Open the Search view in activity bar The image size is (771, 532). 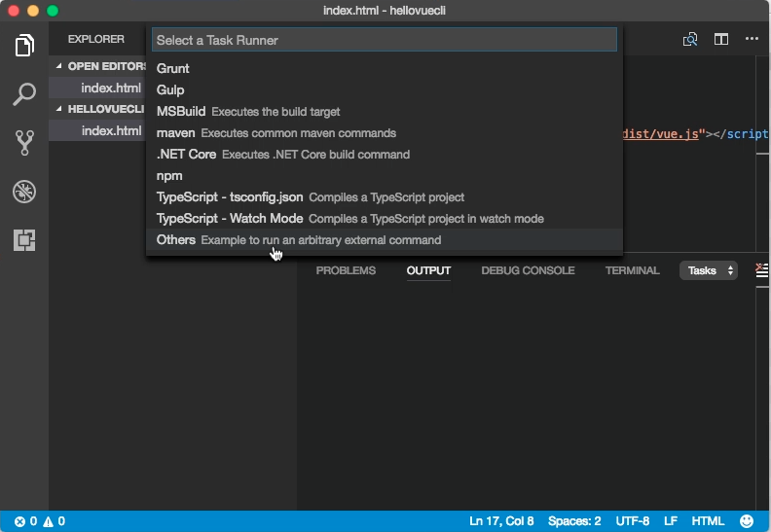(x=24, y=93)
